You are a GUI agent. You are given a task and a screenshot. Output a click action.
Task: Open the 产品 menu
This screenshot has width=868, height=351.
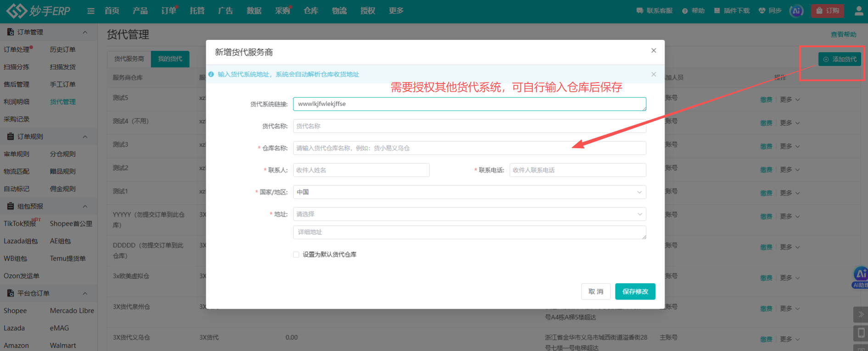140,11
